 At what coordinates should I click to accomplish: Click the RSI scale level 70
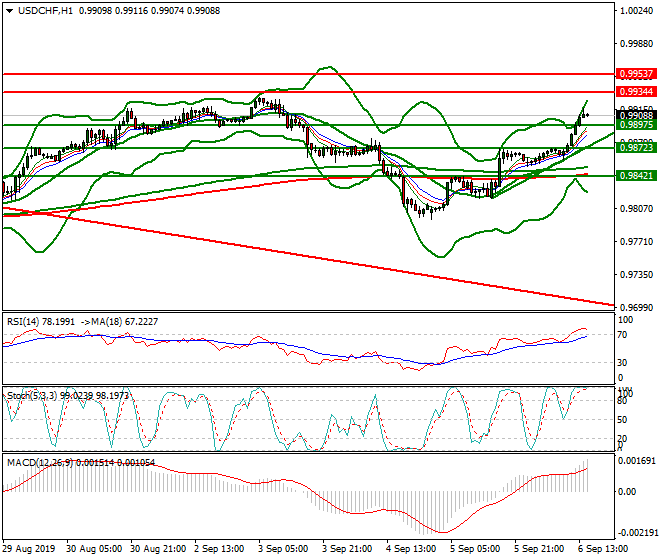pyautogui.click(x=622, y=335)
